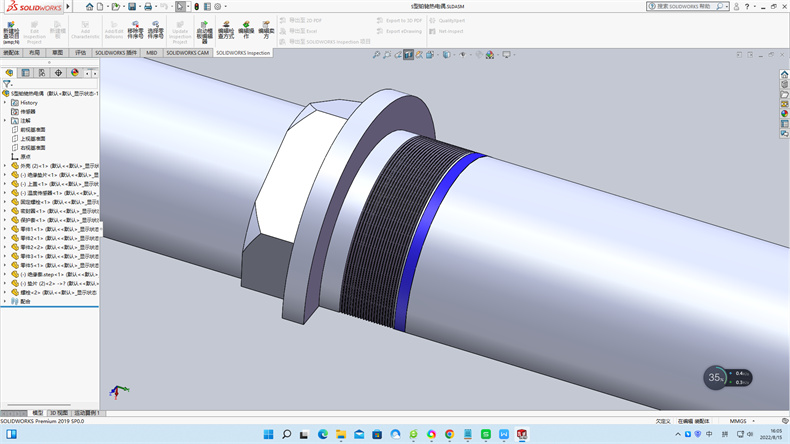
Task: Toggle the Section View tool in the view toolbar
Action: pos(409,55)
